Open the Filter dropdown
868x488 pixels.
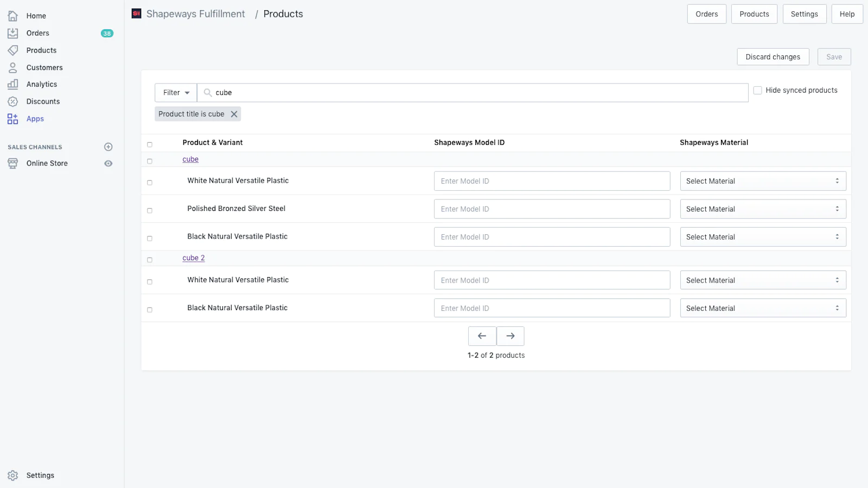[x=176, y=93]
